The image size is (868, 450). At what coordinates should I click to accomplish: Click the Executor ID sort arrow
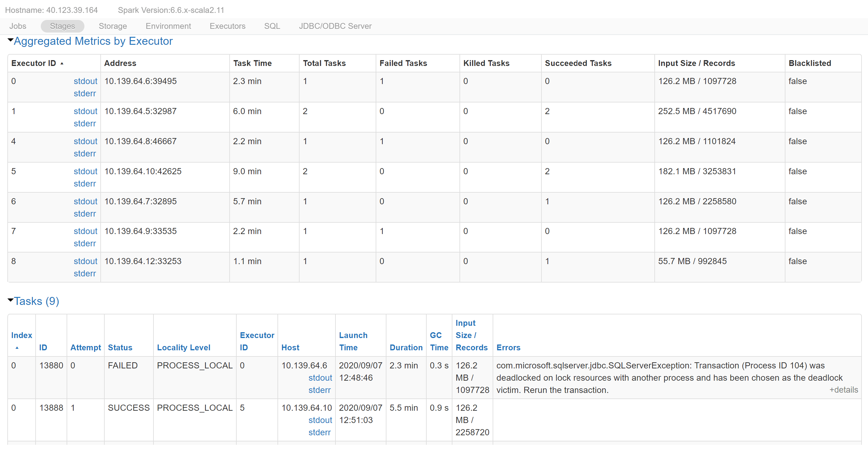62,63
